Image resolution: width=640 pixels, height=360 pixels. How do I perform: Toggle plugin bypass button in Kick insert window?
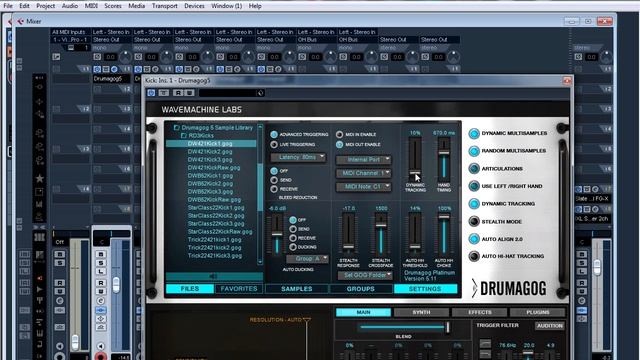point(151,93)
